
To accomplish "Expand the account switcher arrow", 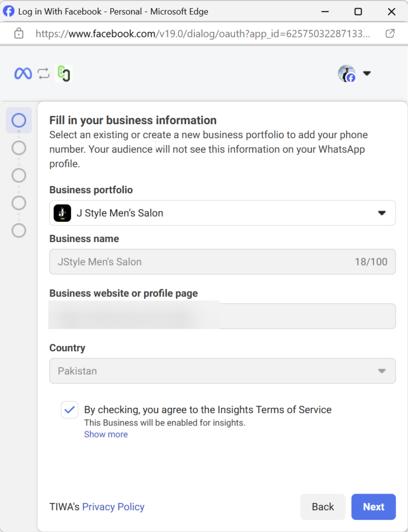I will (x=366, y=73).
